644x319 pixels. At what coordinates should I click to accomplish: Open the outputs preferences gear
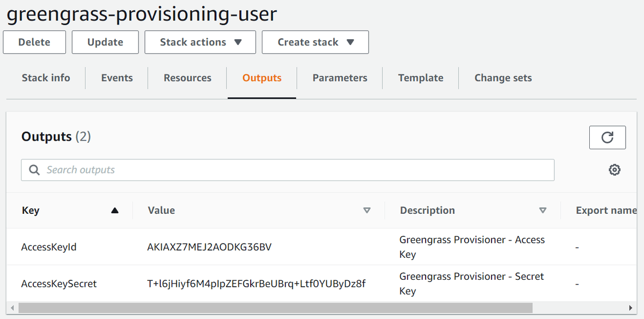(614, 170)
